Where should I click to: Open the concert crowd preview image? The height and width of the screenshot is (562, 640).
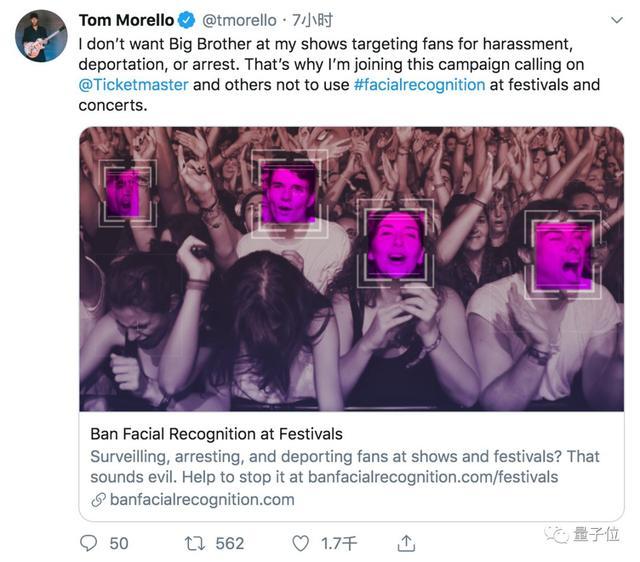[x=351, y=270]
